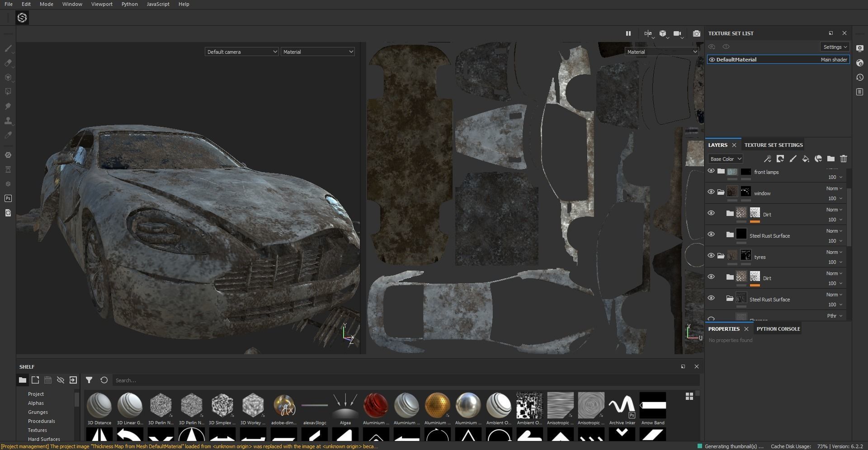This screenshot has height=450, width=868.
Task: Click the shelf search field
Action: 406,380
